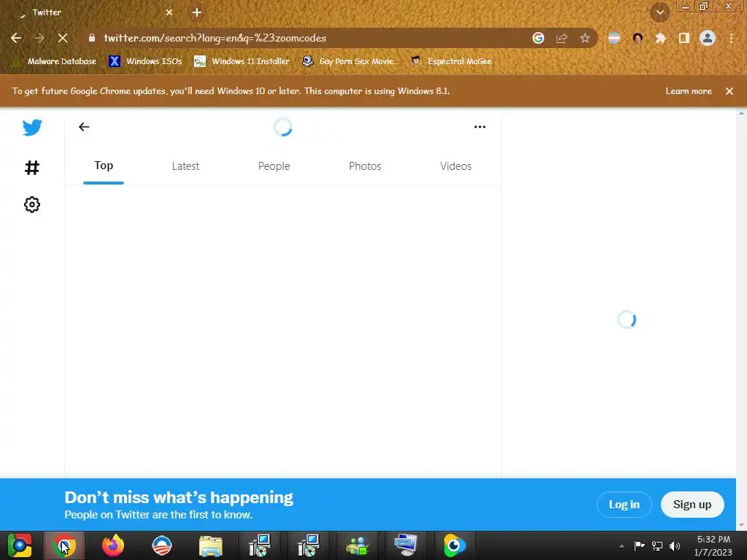Share this page using the share icon
This screenshot has width=747, height=560.
tap(562, 38)
